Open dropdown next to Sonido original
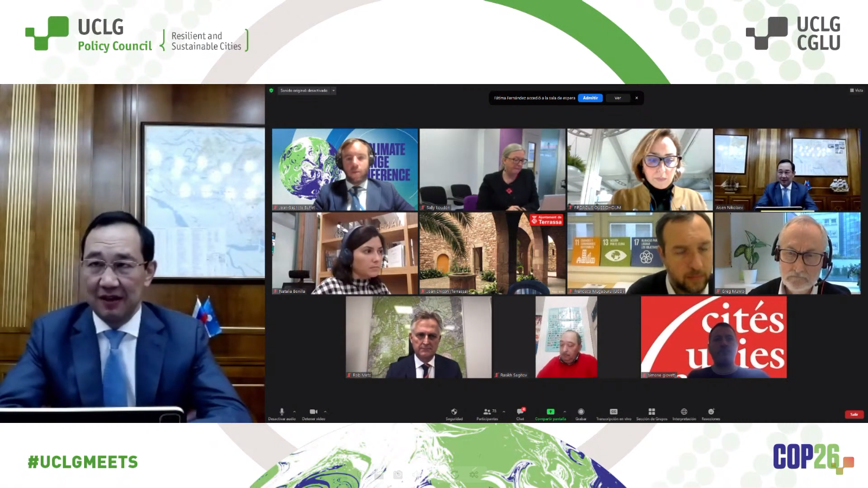 [334, 91]
